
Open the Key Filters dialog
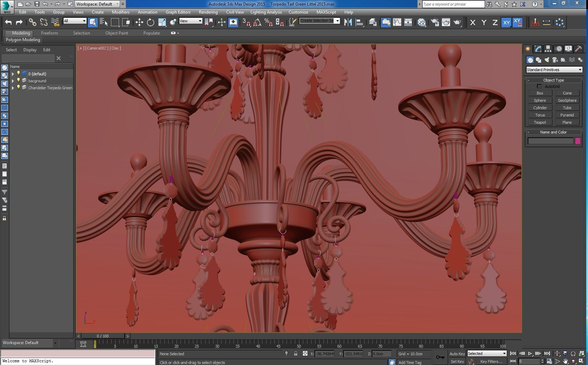(x=491, y=362)
